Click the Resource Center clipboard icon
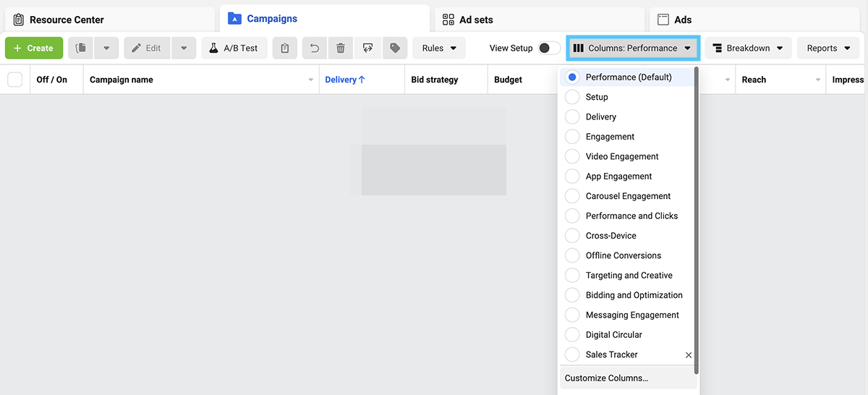868x395 pixels. click(19, 20)
